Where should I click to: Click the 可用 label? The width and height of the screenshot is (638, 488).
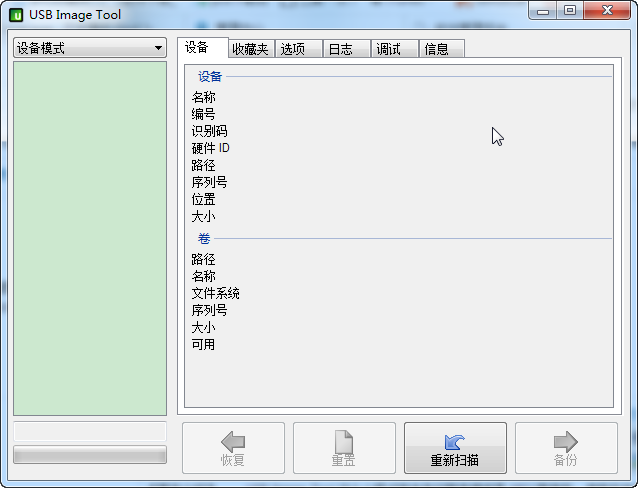[203, 344]
